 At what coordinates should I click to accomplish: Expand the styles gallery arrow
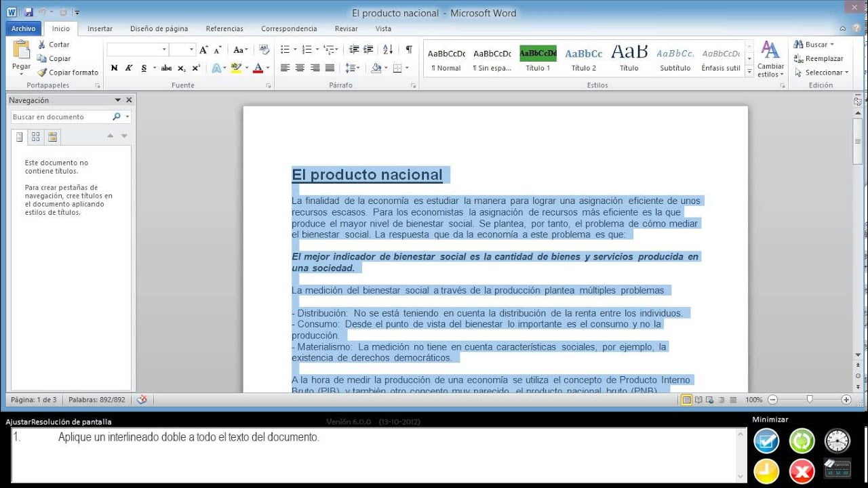(749, 71)
